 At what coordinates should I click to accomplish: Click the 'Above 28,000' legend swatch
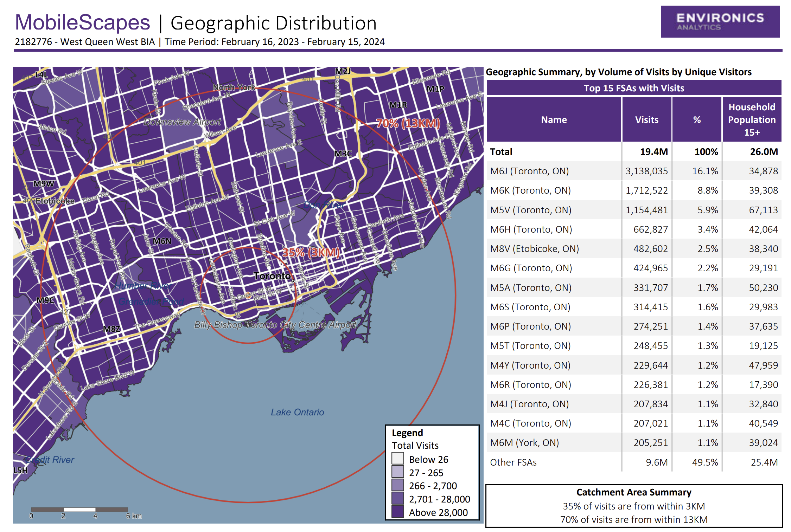pos(397,511)
